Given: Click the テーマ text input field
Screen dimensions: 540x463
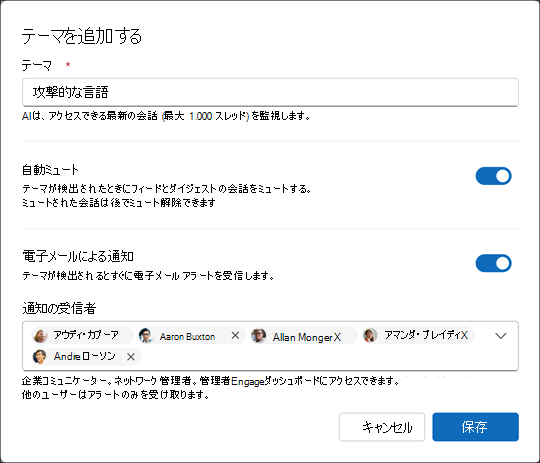Looking at the screenshot, I should pos(270,92).
